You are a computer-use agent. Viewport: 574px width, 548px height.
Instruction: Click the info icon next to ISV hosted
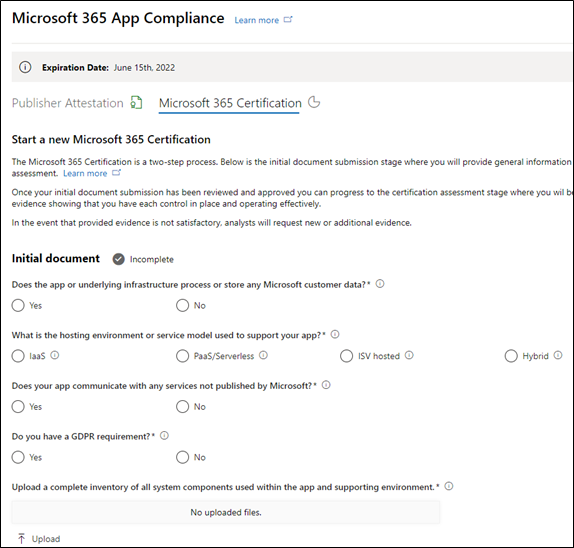click(x=409, y=355)
